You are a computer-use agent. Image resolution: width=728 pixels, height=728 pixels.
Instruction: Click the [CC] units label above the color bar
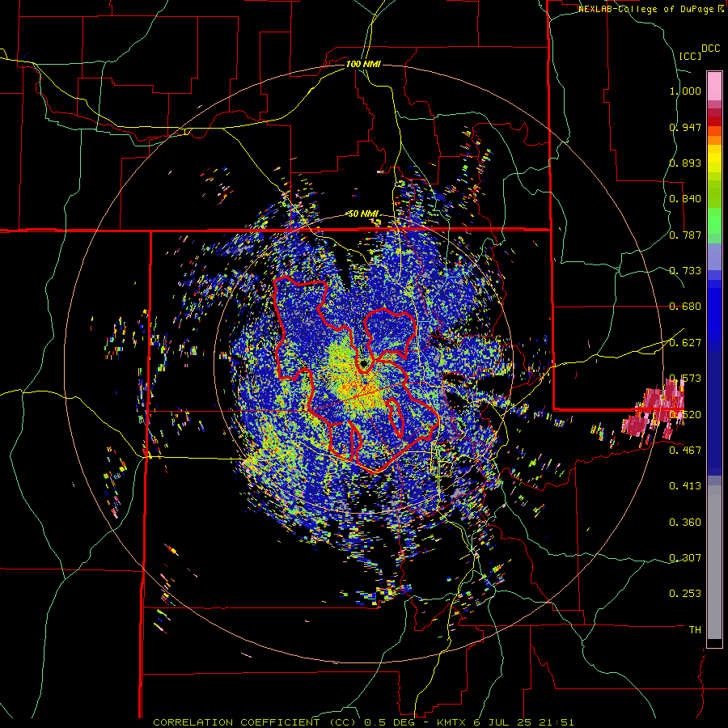[690, 56]
